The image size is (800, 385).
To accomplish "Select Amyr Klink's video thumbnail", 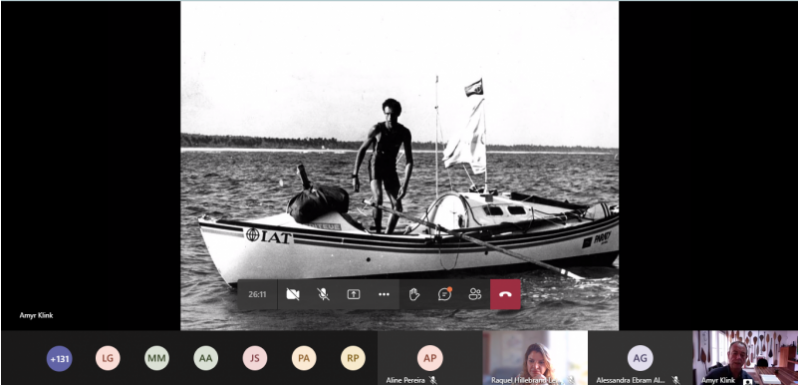I will (745, 357).
